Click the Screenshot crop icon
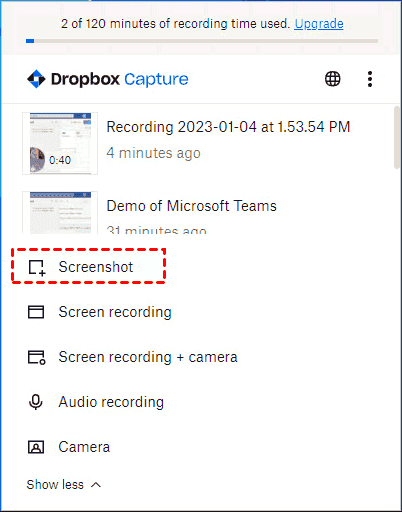402x512 pixels. coord(37,268)
